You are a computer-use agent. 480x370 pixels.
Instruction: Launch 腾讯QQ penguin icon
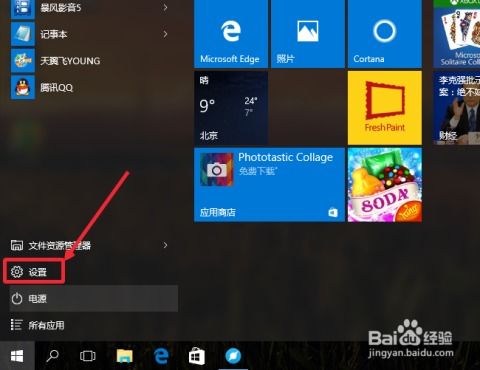coord(23,87)
